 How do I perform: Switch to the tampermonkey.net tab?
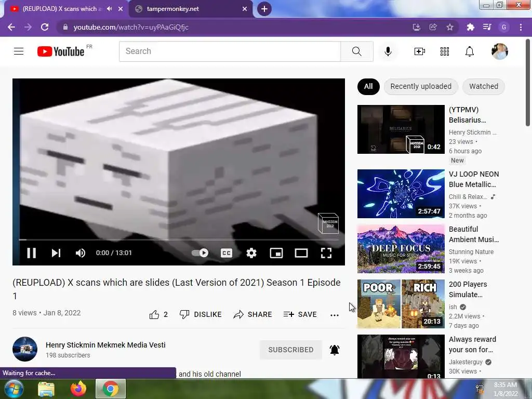point(190,9)
